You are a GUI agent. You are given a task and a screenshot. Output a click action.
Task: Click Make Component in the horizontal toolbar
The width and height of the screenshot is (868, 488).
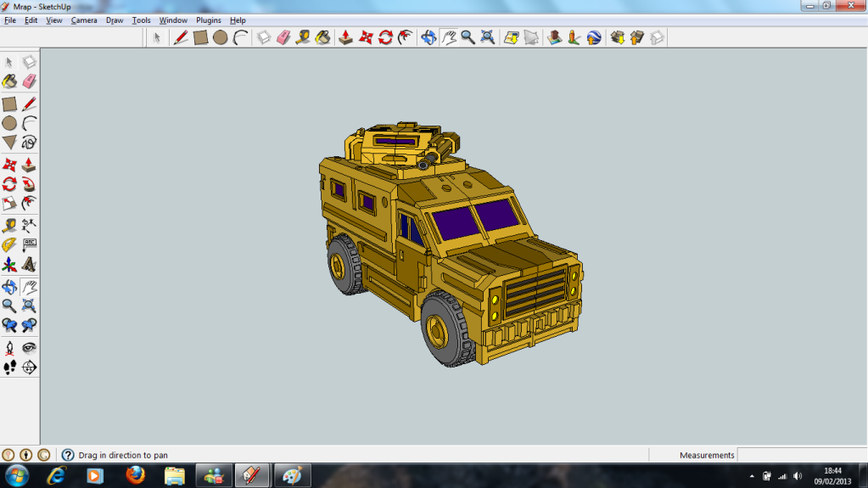(264, 37)
